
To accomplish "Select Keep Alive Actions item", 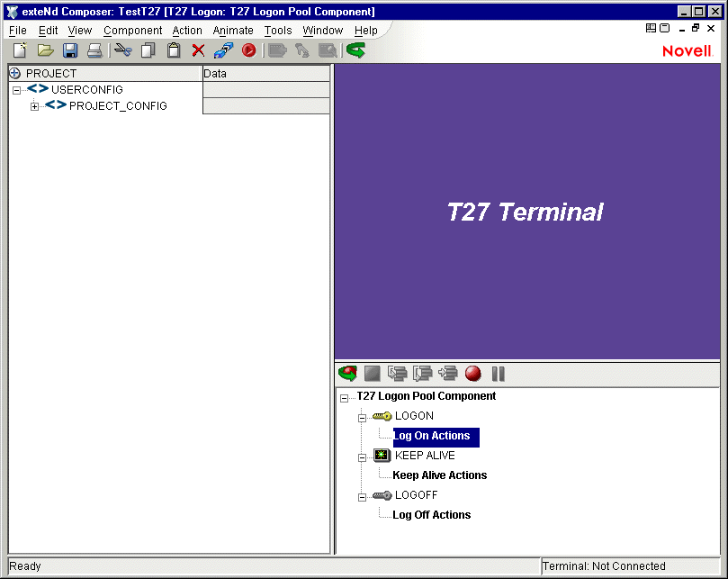I will coord(440,475).
